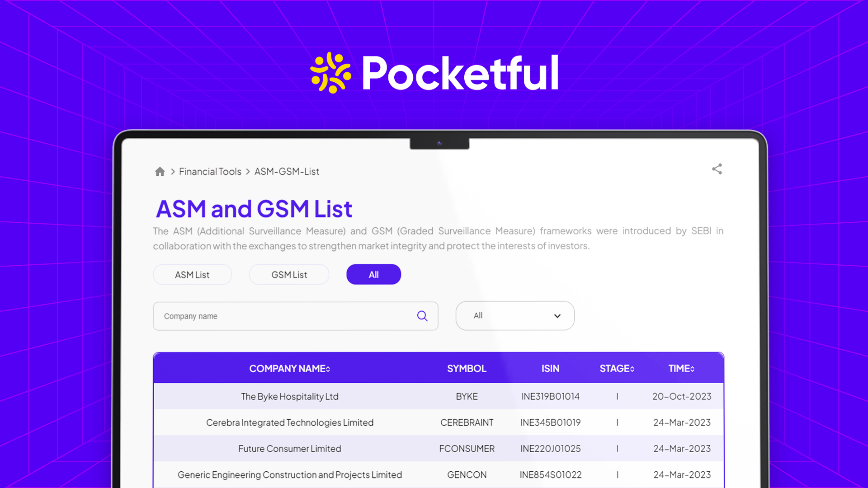Select the All tab
Image resolution: width=868 pixels, height=488 pixels.
[x=373, y=275]
